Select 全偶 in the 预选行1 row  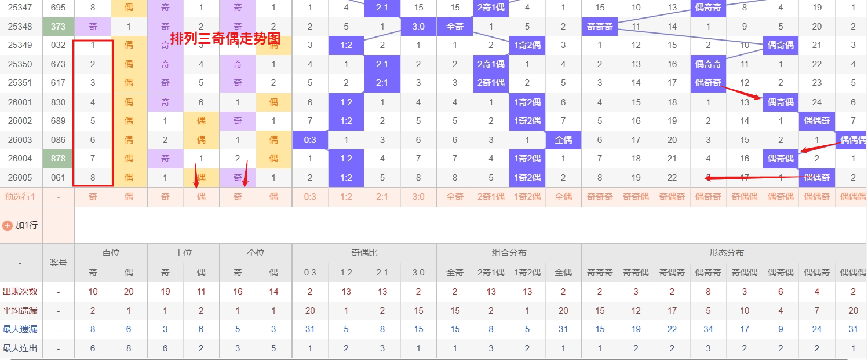(x=563, y=197)
